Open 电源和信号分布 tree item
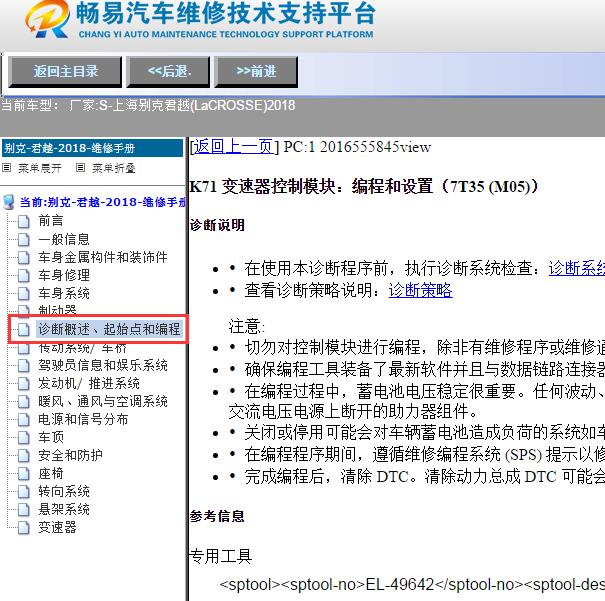The image size is (605, 601). (83, 419)
